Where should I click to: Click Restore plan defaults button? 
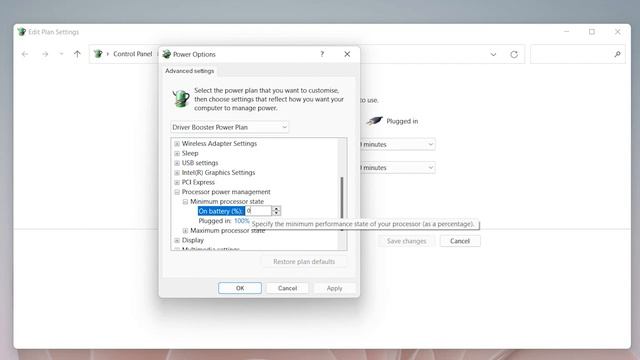tap(304, 262)
